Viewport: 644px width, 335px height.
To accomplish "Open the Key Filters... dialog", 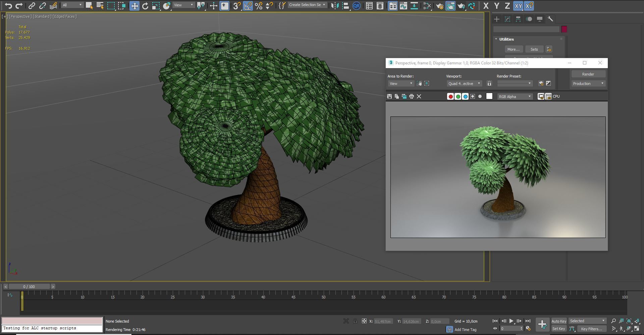I will (x=592, y=329).
